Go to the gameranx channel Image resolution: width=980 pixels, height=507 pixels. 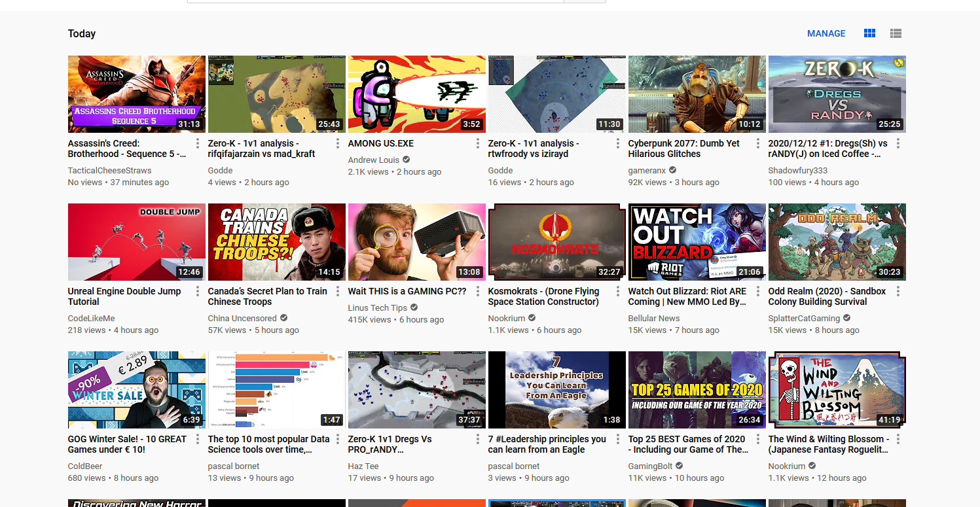coord(647,171)
